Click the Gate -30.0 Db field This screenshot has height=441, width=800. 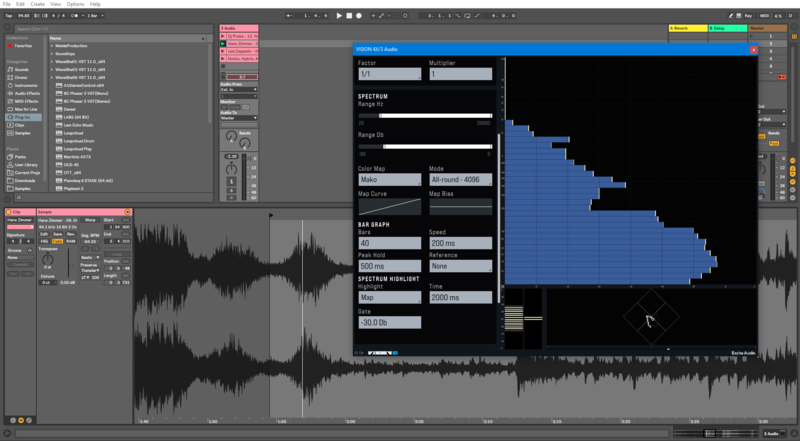389,322
